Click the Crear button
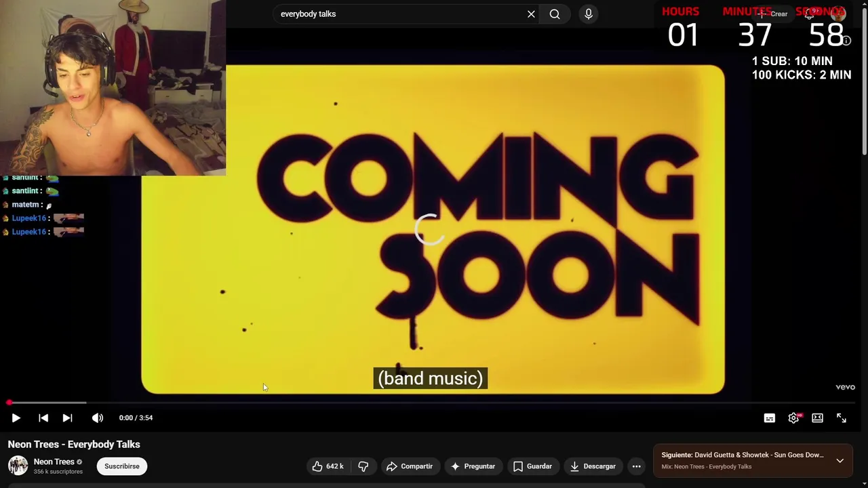 [772, 14]
